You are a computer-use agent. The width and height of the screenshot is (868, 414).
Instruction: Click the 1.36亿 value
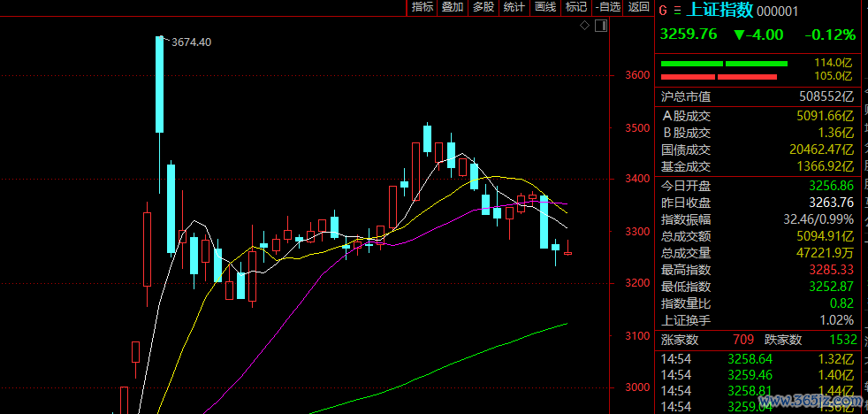pyautogui.click(x=836, y=133)
